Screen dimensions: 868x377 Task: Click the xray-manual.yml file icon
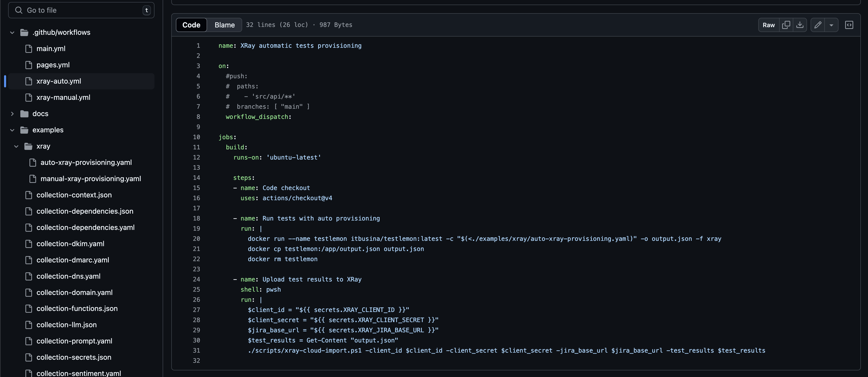tap(29, 97)
